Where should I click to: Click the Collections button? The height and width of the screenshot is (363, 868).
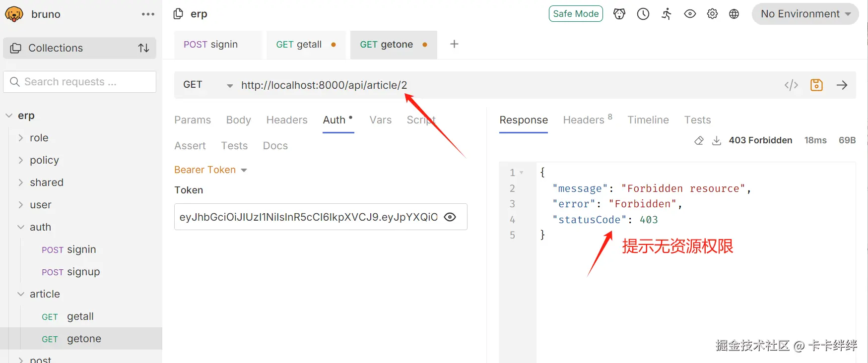[79, 48]
